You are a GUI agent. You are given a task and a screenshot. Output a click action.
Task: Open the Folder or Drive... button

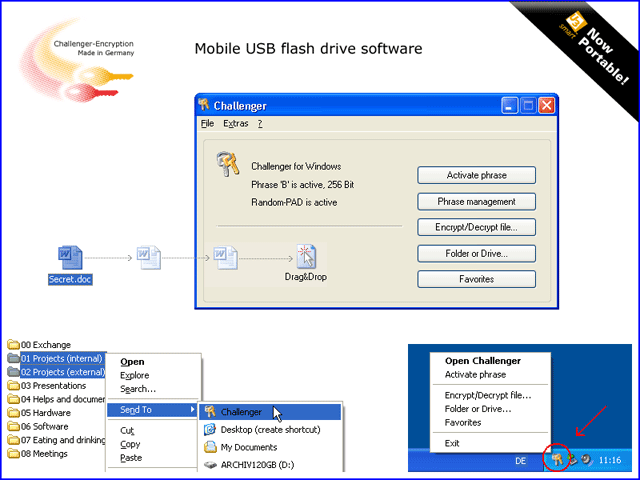[476, 253]
